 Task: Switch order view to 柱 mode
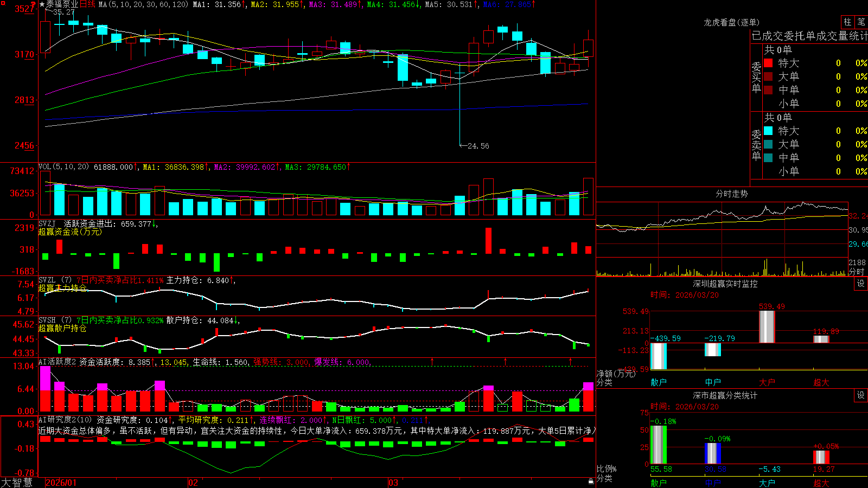847,22
